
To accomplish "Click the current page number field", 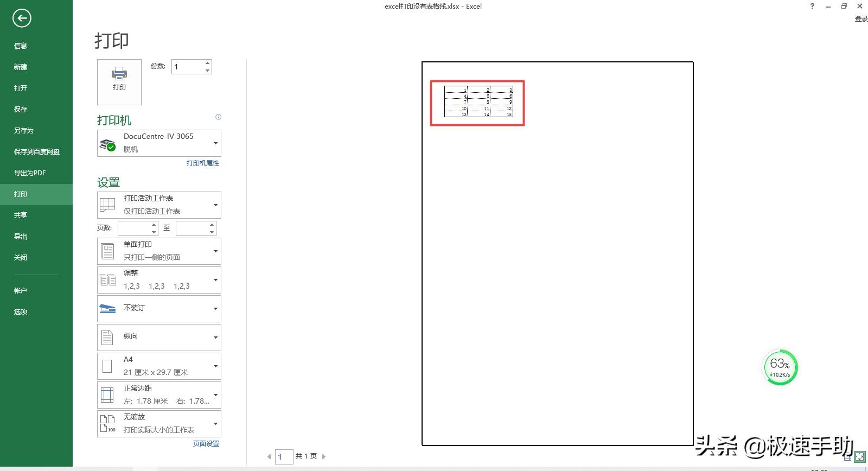I will click(x=284, y=457).
